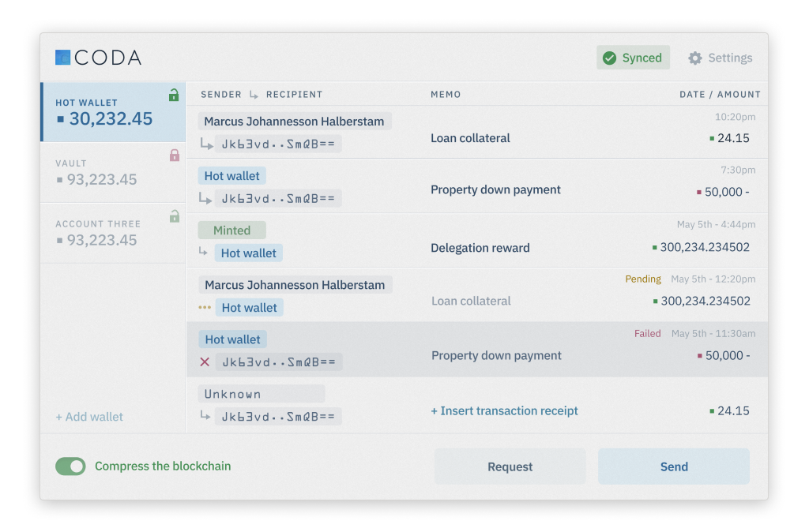The image size is (809, 532).
Task: Open Settings via the gear icon
Action: click(695, 58)
